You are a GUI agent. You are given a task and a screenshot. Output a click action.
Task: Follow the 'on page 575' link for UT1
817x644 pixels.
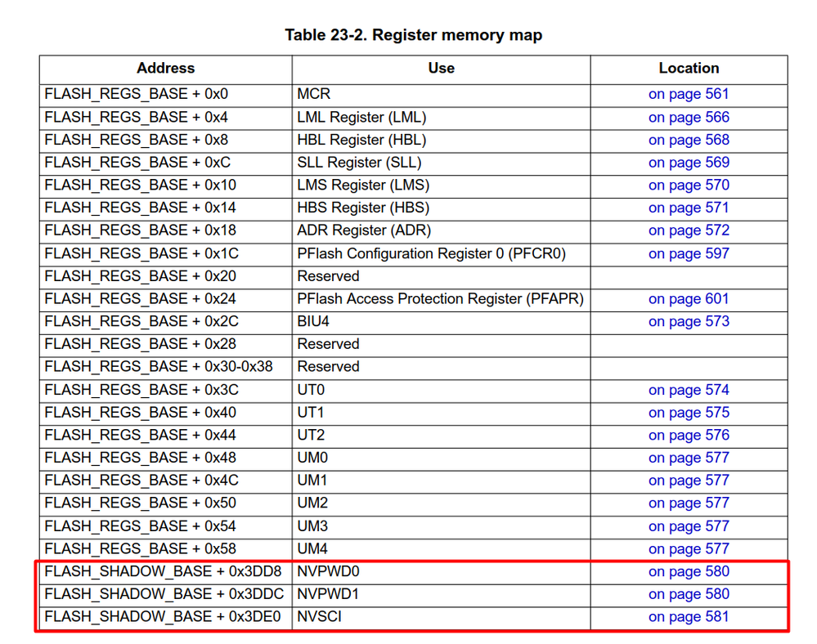pyautogui.click(x=689, y=413)
